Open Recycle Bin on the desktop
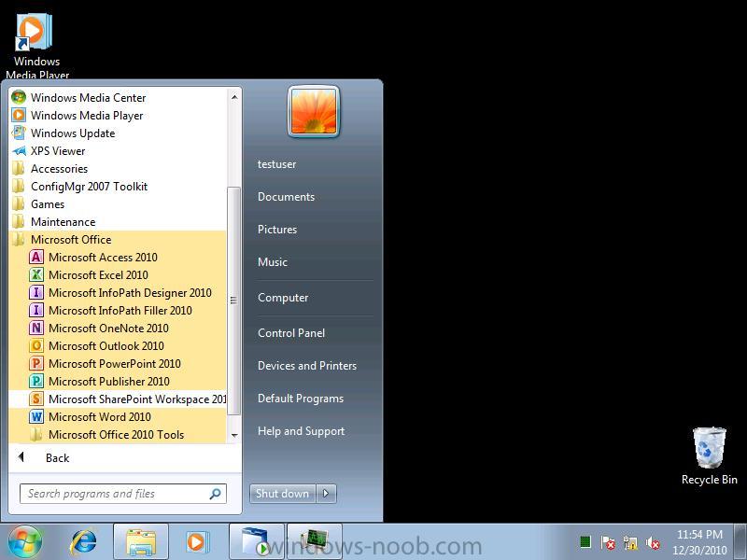The height and width of the screenshot is (560, 747). pyautogui.click(x=710, y=456)
